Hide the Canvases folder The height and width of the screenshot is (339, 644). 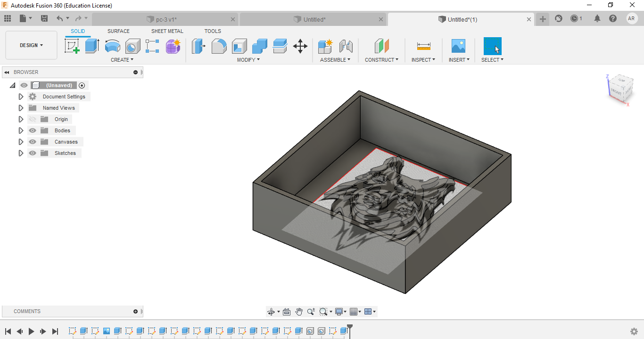click(x=33, y=142)
